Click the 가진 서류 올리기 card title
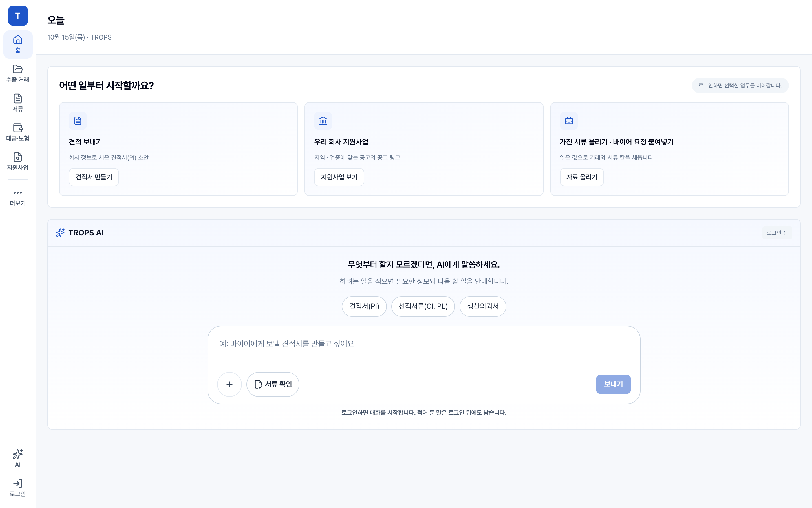The width and height of the screenshot is (812, 508). pos(616,142)
